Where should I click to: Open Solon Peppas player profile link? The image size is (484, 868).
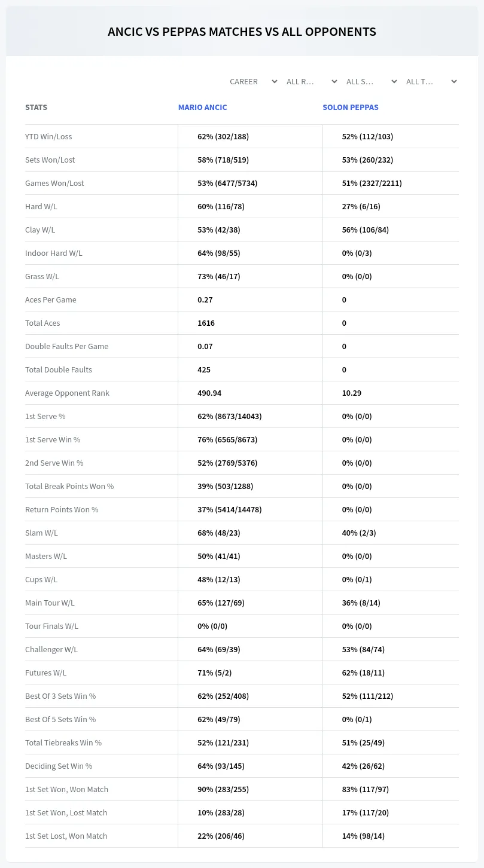click(351, 108)
